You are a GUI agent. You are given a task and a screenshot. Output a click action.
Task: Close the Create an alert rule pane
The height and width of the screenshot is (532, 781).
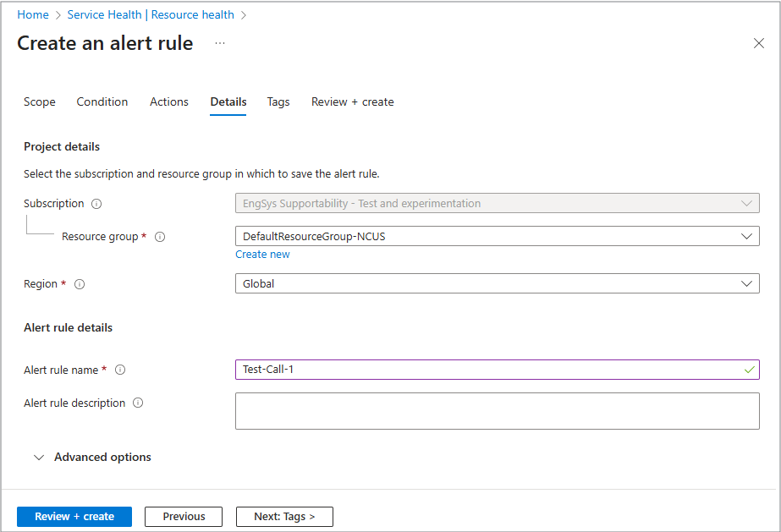point(758,43)
